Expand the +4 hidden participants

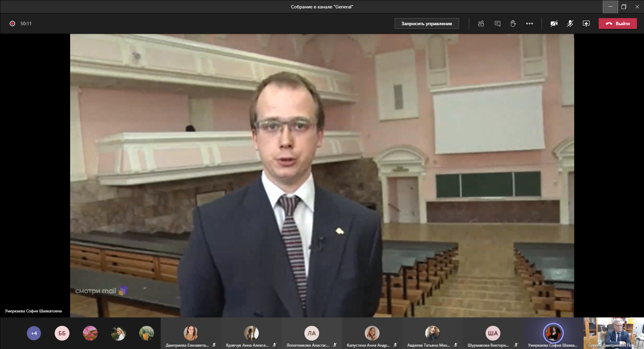pos(34,333)
